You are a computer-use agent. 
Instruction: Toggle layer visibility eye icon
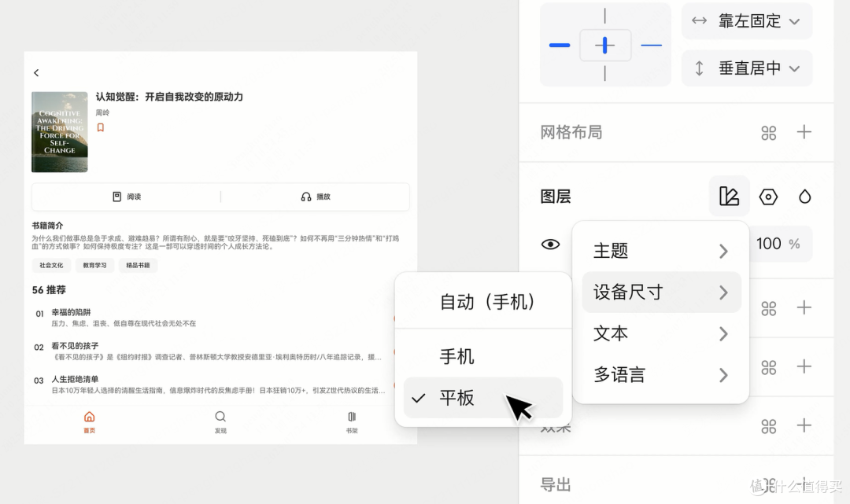[550, 245]
